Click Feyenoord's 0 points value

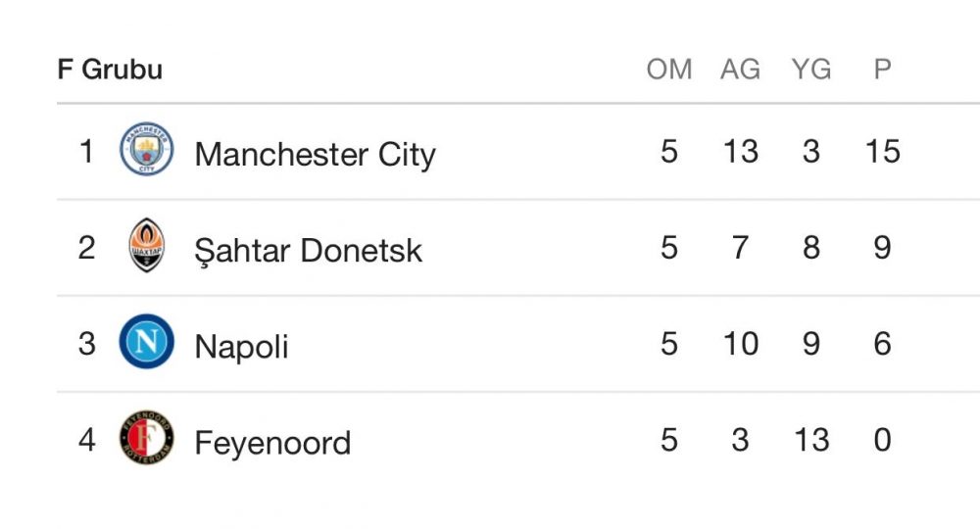pos(882,440)
